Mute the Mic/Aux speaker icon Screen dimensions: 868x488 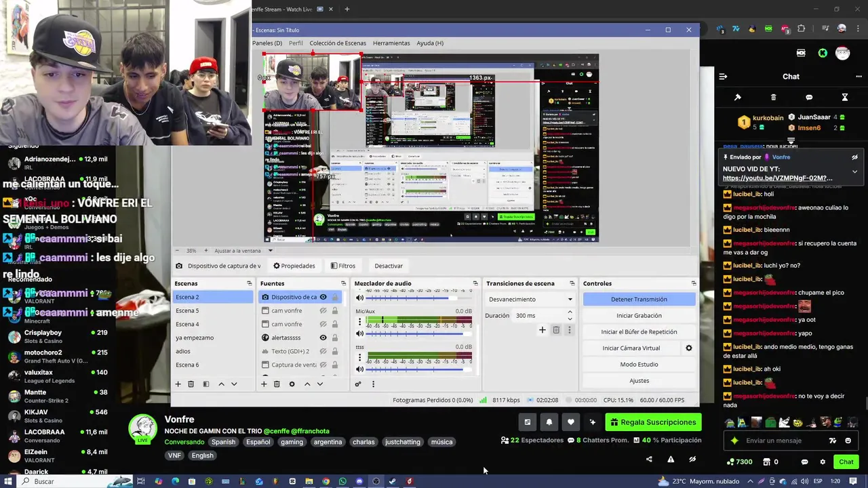pyautogui.click(x=360, y=333)
